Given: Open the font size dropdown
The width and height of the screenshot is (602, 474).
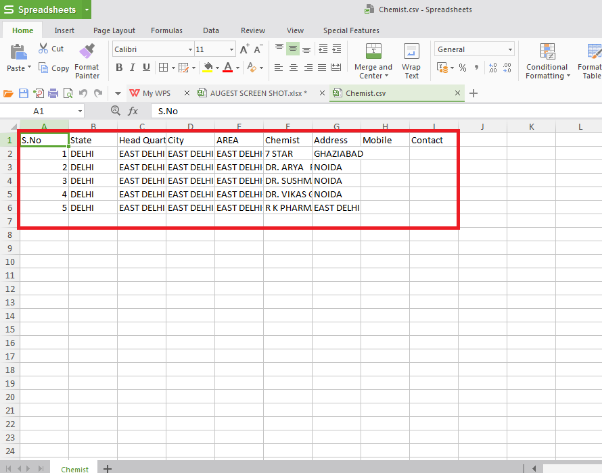Looking at the screenshot, I should coord(230,49).
